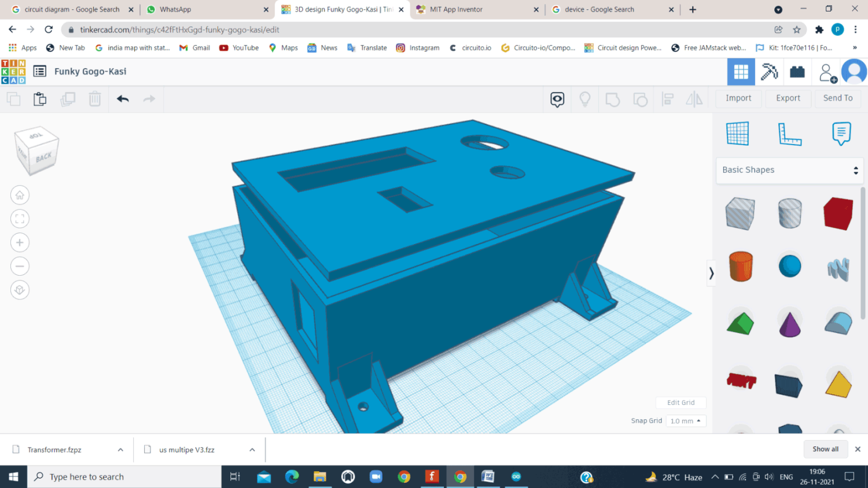Click the Undo arrow
The image size is (868, 488).
pyautogui.click(x=122, y=99)
